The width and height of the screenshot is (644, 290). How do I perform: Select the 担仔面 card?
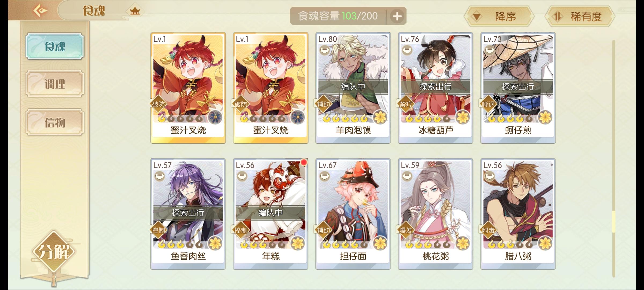click(x=353, y=214)
